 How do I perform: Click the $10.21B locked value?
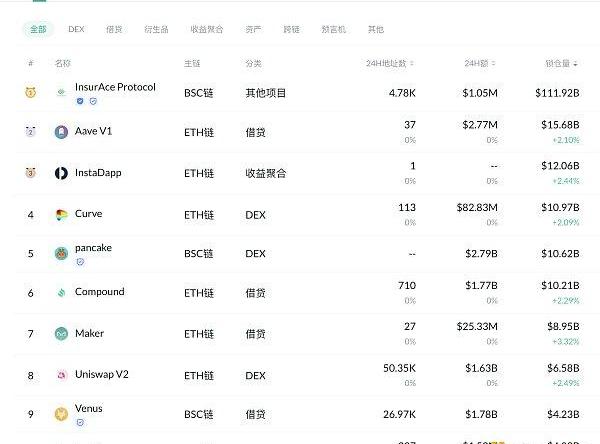(560, 286)
